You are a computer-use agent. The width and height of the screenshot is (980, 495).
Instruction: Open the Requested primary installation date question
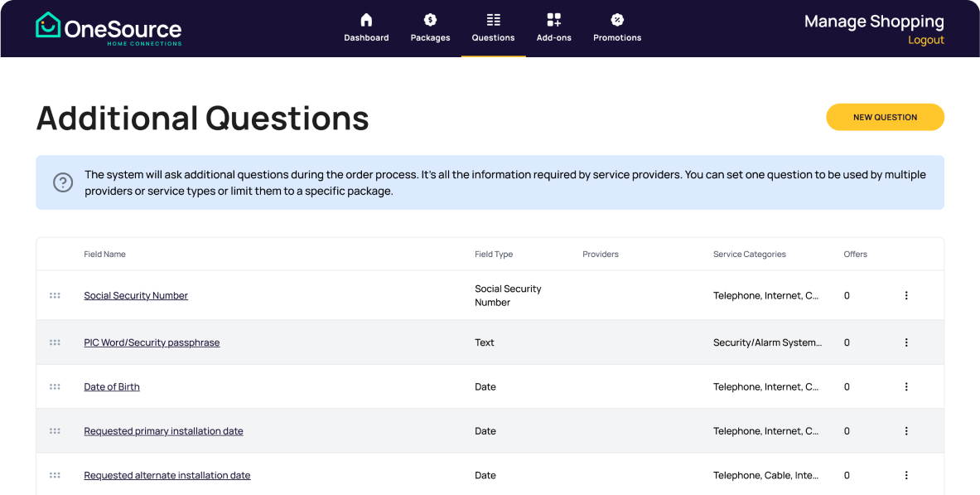point(163,430)
